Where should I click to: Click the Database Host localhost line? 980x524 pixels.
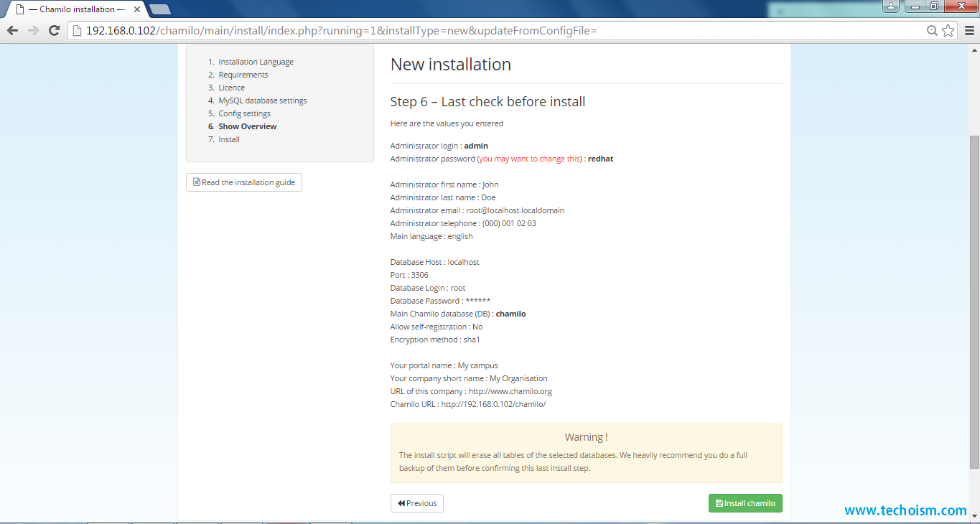435,262
